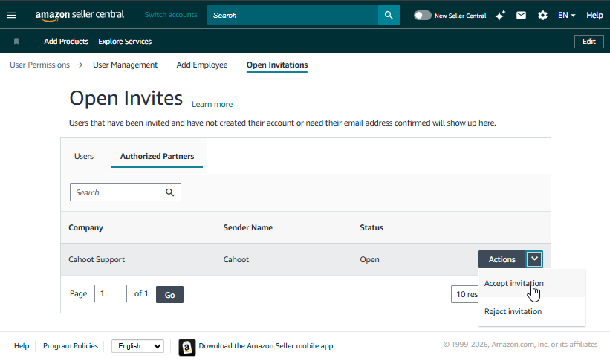610x364 pixels.
Task: Click the Sender Name column header
Action: point(248,227)
